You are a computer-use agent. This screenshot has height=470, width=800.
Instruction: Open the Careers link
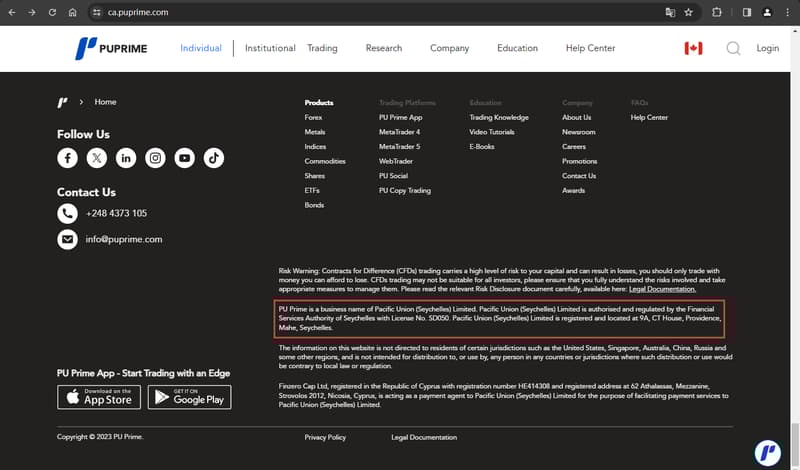574,146
